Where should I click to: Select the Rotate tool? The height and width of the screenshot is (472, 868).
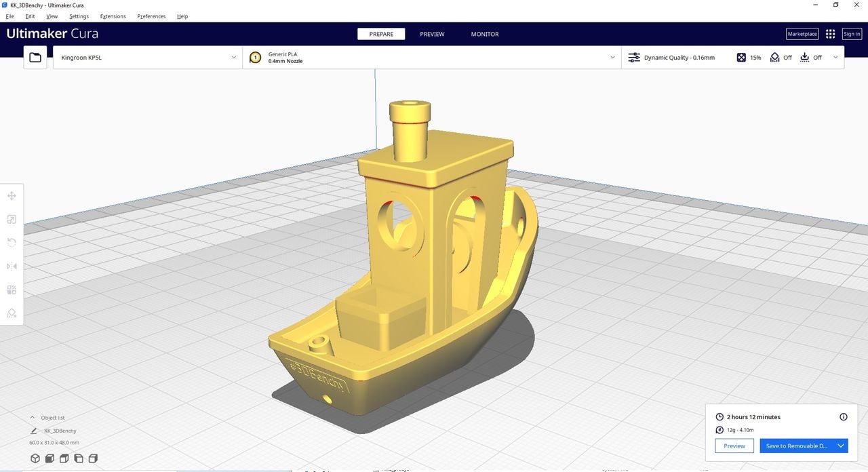point(12,242)
